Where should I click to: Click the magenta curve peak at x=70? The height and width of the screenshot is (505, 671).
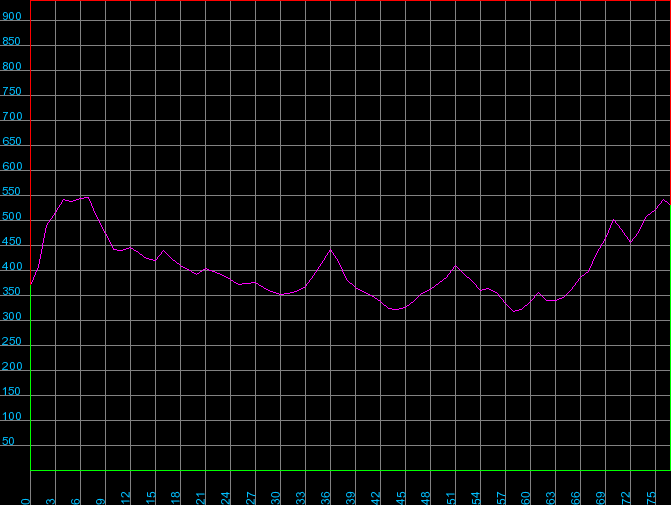click(x=614, y=220)
